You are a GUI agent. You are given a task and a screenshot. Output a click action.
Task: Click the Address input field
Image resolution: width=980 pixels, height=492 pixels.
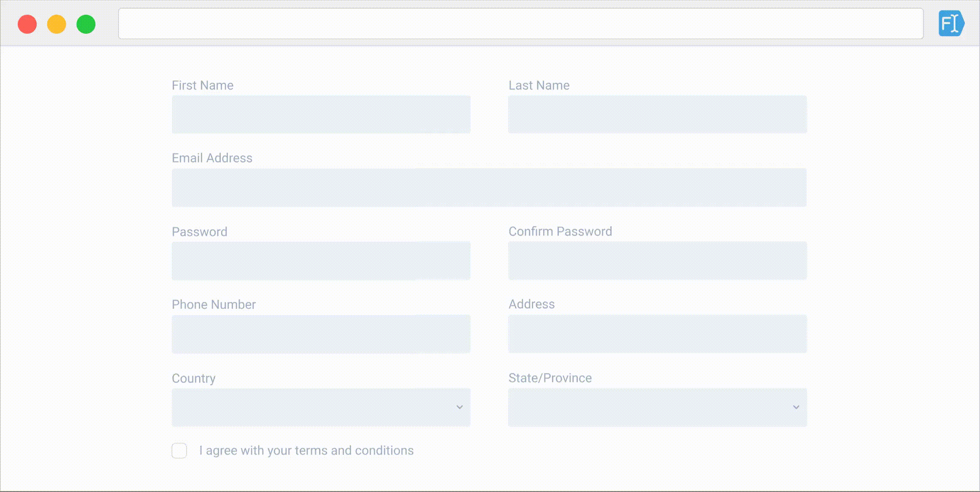click(x=657, y=334)
